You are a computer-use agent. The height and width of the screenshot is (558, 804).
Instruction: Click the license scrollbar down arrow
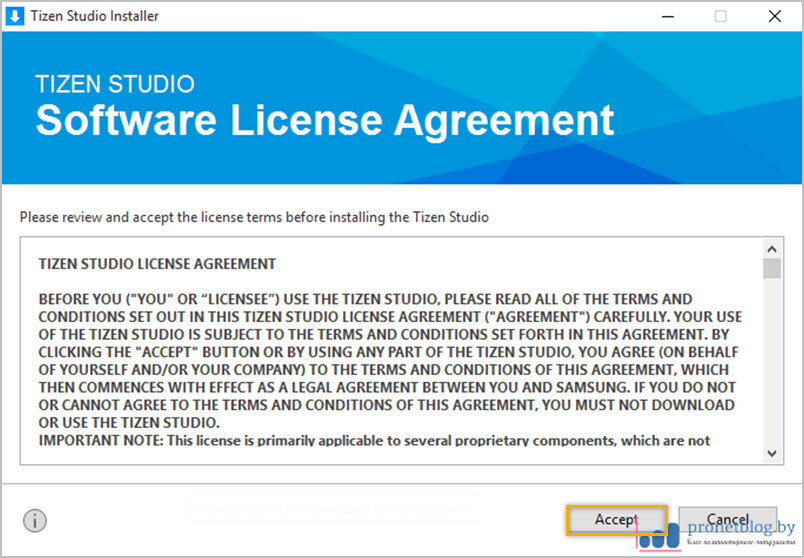pyautogui.click(x=772, y=453)
